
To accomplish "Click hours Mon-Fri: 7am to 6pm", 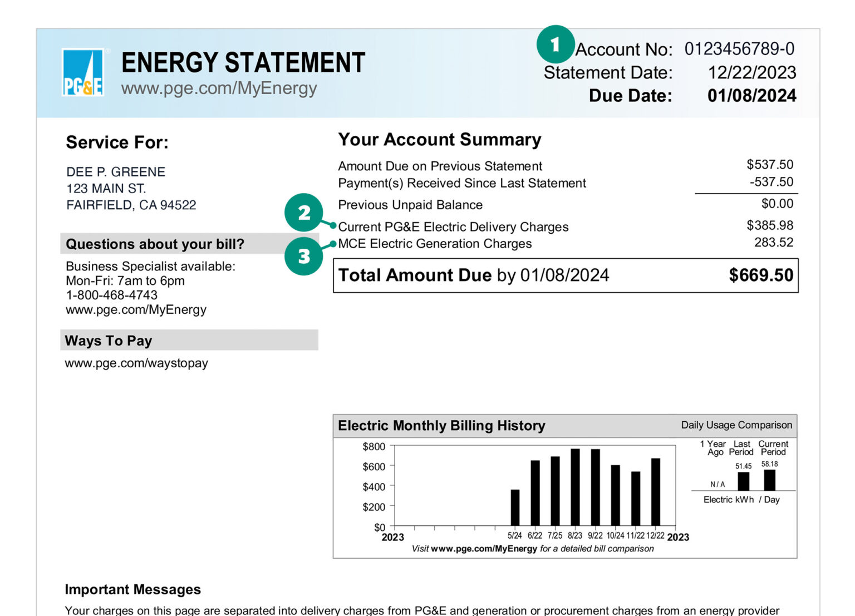I will (x=125, y=281).
